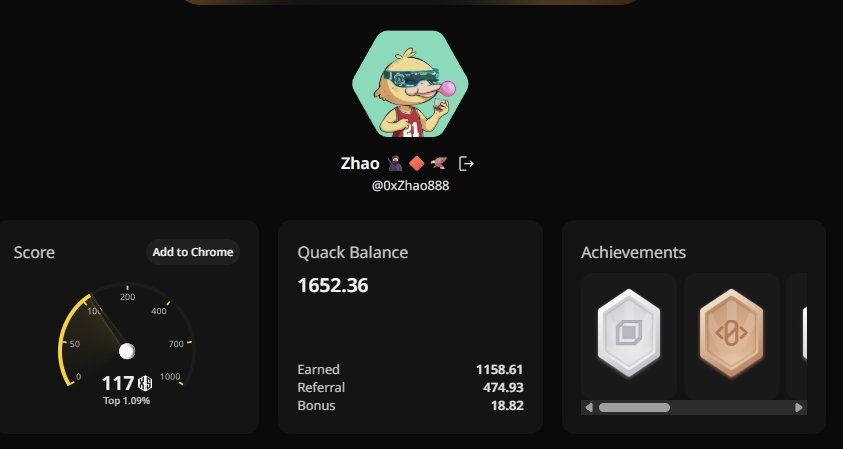The width and height of the screenshot is (843, 449).
Task: Click the score token icon beside 117
Action: tap(145, 383)
